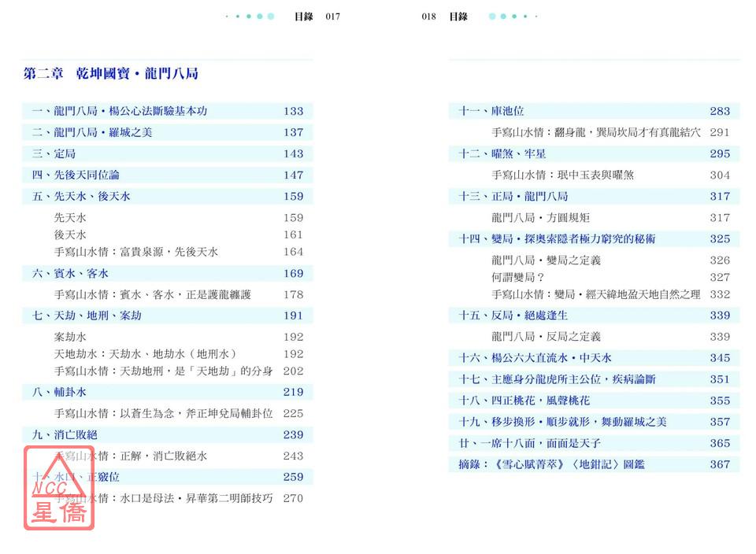Jump to section 六、賓水、客水
The height and width of the screenshot is (554, 756).
(x=70, y=273)
